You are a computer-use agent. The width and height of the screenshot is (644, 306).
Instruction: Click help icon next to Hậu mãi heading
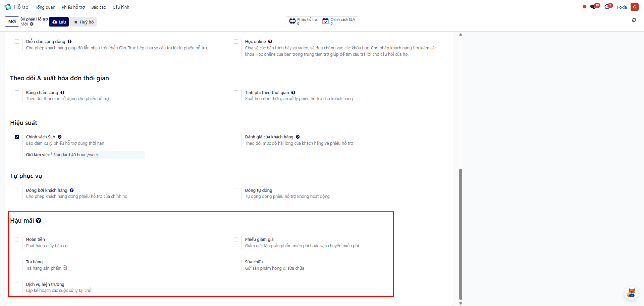[x=39, y=221]
